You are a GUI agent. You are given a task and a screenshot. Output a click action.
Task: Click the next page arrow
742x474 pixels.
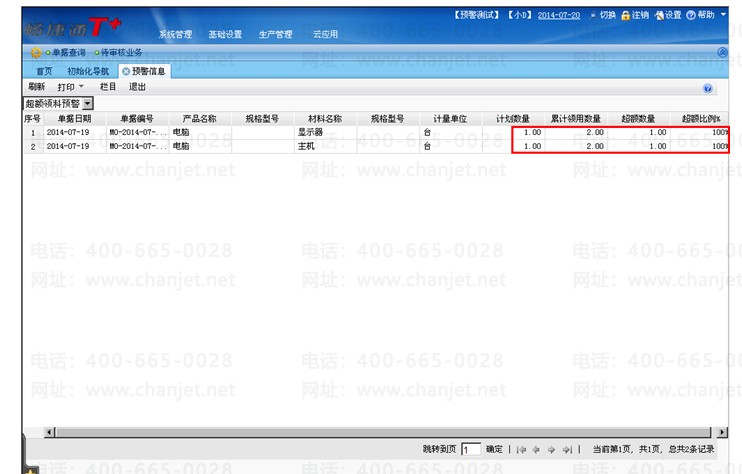pos(551,449)
